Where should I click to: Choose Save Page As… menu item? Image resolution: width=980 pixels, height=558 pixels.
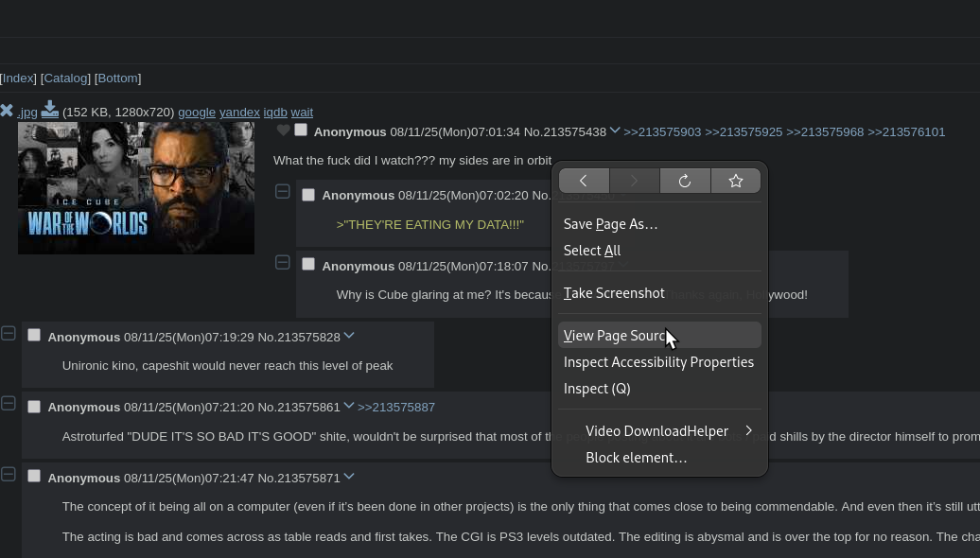coord(659,224)
